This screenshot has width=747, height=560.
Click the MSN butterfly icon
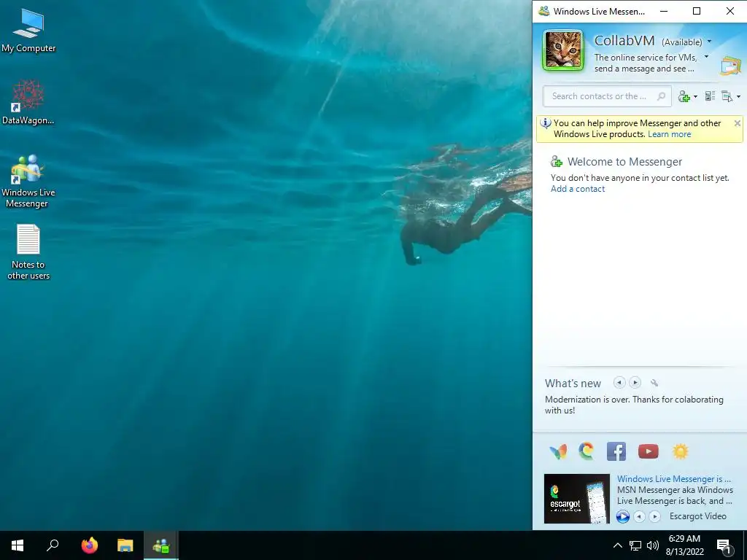558,451
